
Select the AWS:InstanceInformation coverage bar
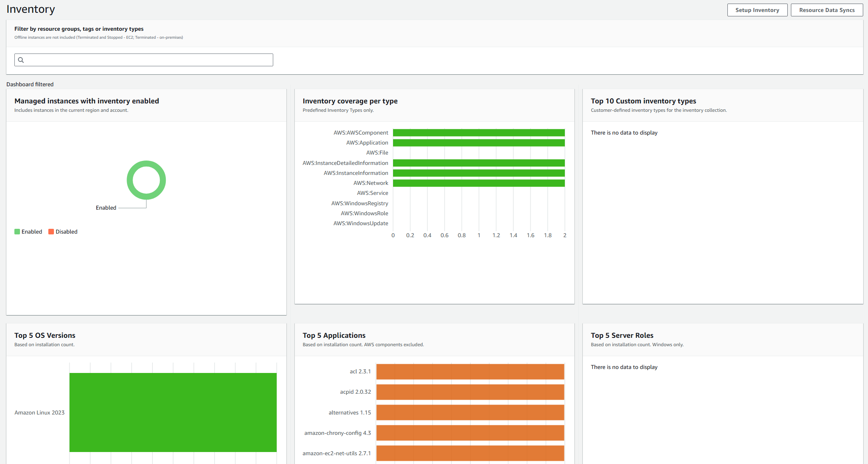[479, 173]
